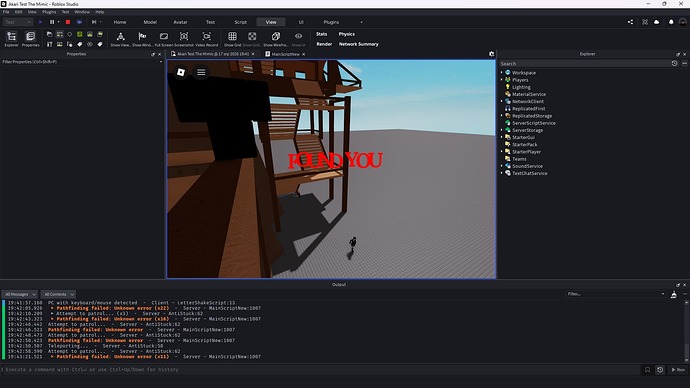
Task: Open the notifications bell
Action: pos(671,22)
